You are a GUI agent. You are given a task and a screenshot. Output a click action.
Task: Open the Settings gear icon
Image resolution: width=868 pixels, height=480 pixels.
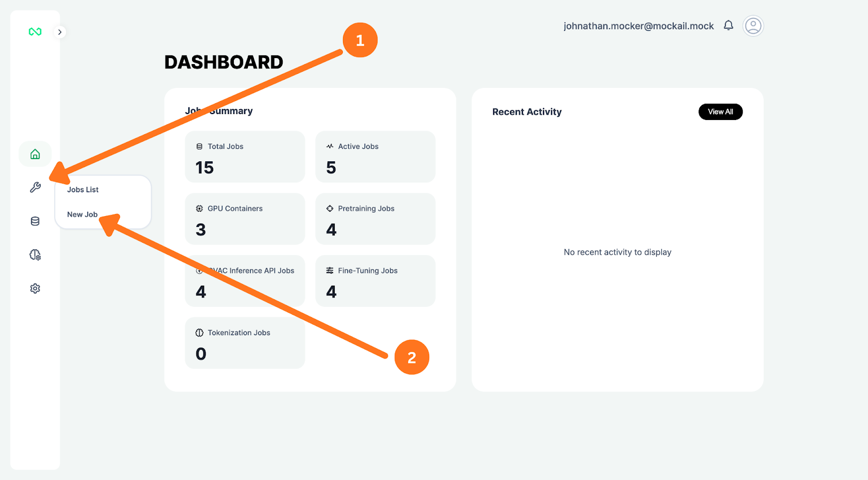(35, 288)
